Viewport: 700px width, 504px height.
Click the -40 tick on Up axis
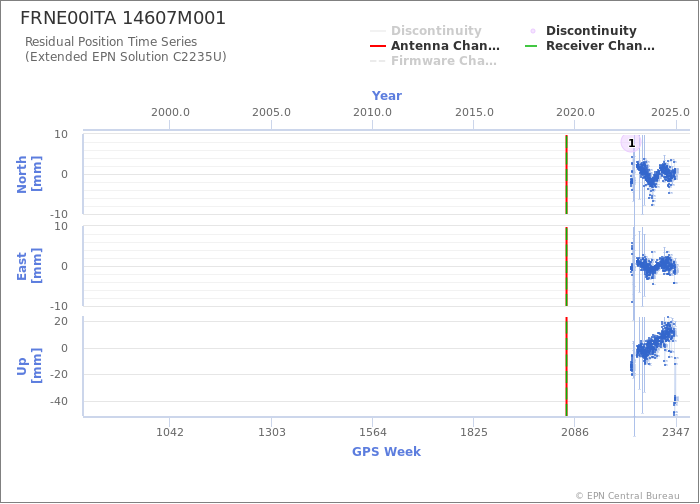pyautogui.click(x=58, y=401)
